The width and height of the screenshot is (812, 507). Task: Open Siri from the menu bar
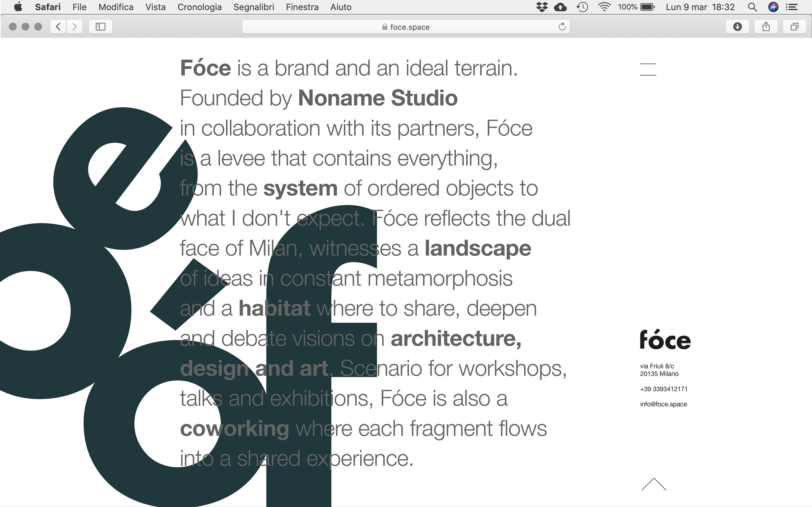[x=773, y=7]
